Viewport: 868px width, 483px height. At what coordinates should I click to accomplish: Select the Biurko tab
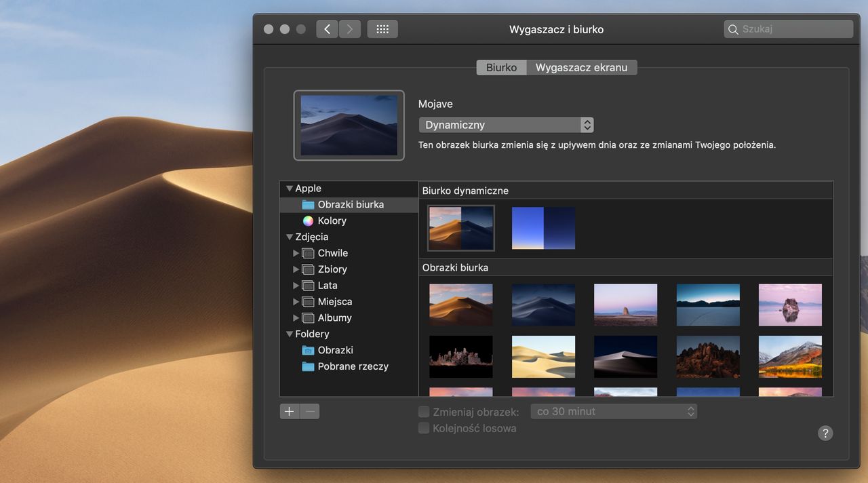tap(501, 67)
